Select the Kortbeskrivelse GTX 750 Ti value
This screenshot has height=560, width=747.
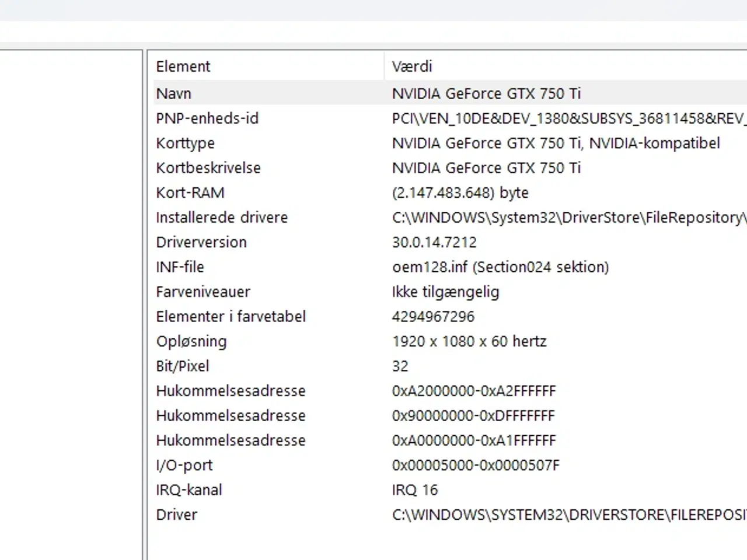point(486,168)
